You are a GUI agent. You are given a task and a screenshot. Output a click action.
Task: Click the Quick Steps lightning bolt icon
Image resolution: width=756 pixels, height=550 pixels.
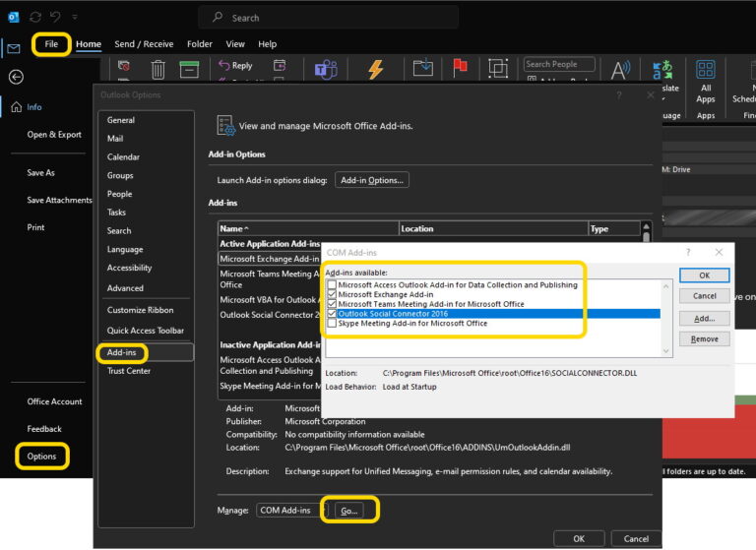375,70
